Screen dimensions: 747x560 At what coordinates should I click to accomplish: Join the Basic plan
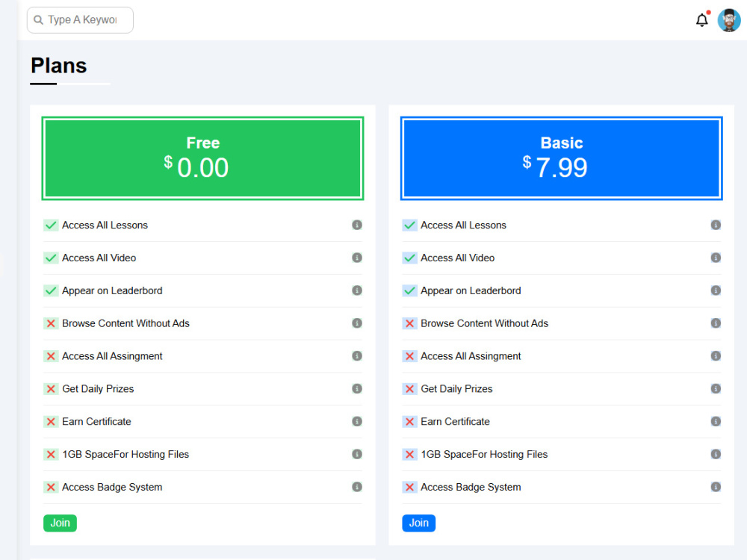click(x=419, y=523)
